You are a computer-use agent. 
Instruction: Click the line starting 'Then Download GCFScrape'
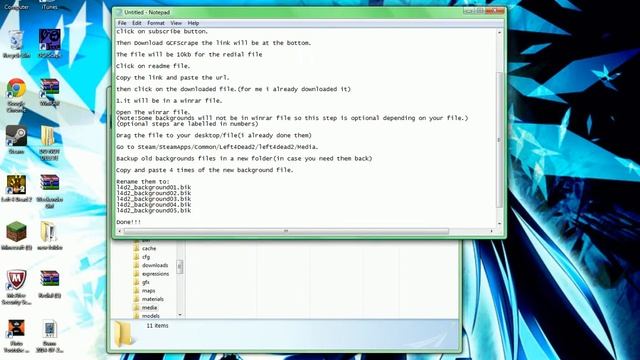(213, 43)
